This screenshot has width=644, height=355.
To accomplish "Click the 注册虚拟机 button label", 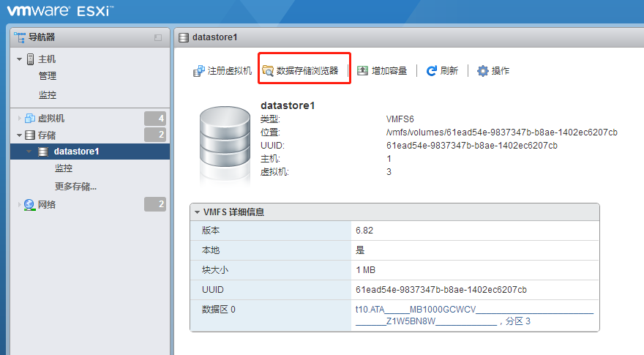I will (230, 71).
